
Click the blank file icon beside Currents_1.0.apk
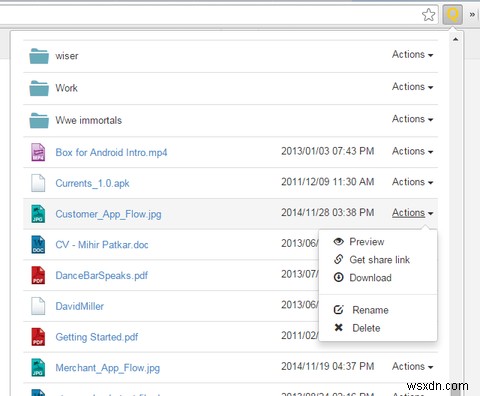coord(38,183)
